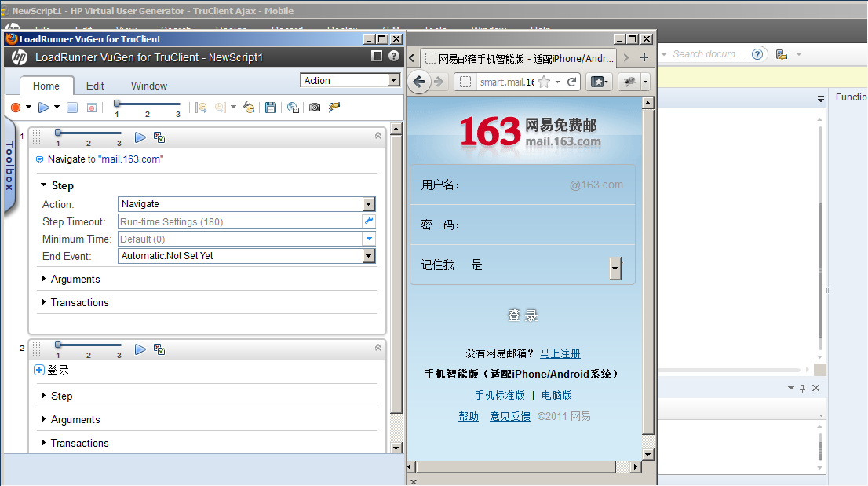Open the 马上注册 register link

pos(560,353)
